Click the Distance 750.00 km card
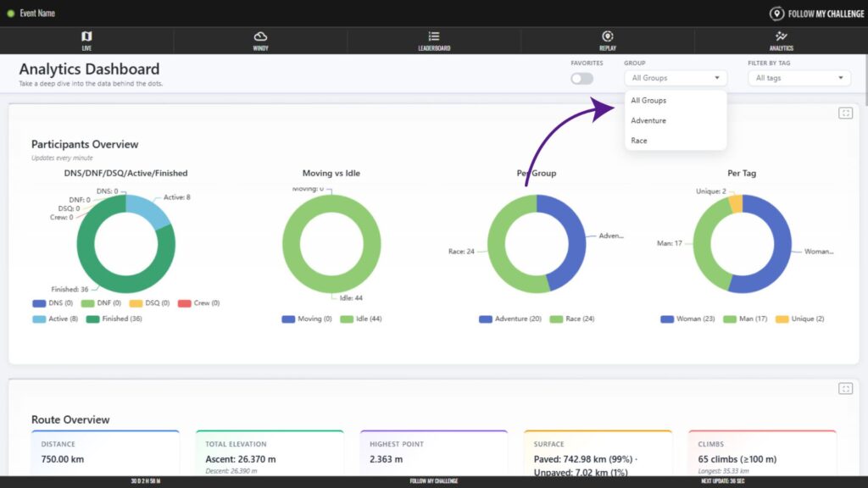The height and width of the screenshot is (488, 868). click(x=103, y=452)
